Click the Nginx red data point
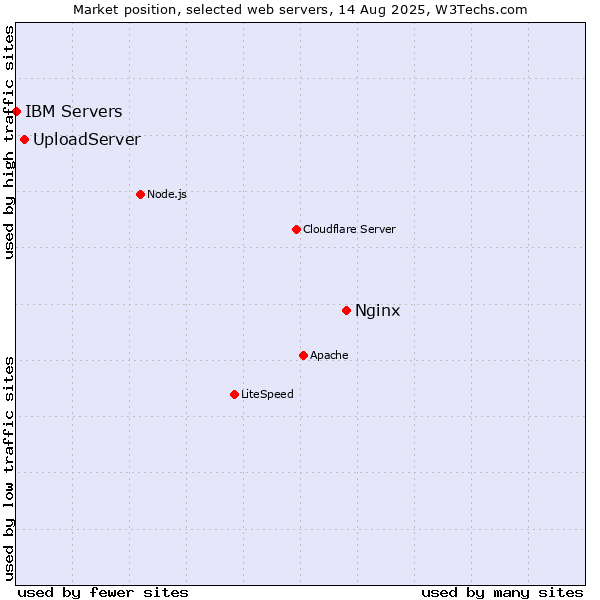This screenshot has width=600, height=600. [x=346, y=310]
